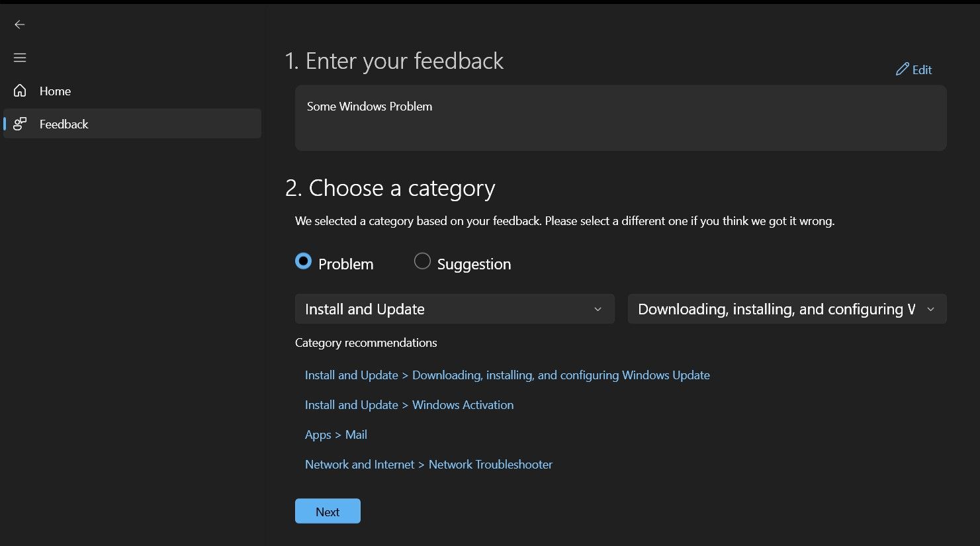This screenshot has width=980, height=546.
Task: Open the hamburger navigation menu
Action: (x=20, y=58)
